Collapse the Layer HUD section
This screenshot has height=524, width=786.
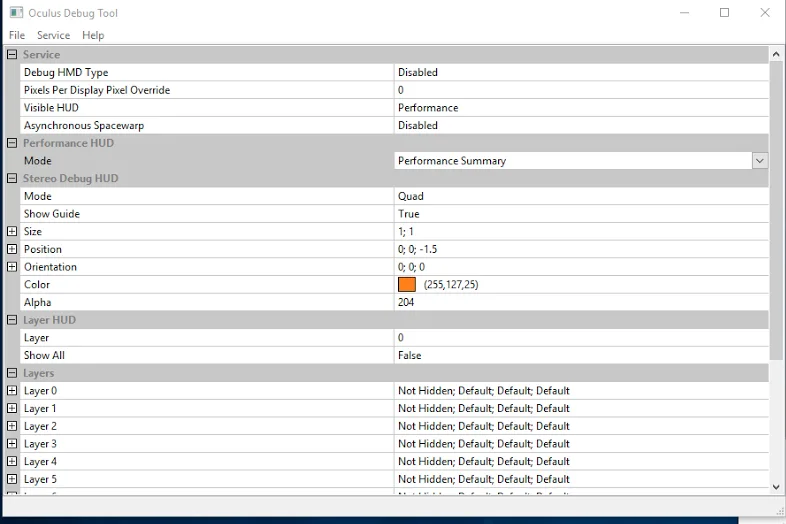[x=12, y=320]
